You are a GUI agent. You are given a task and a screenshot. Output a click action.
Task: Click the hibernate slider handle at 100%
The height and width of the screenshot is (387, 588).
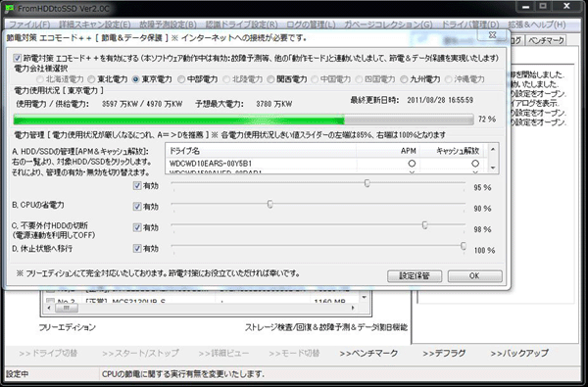pos(464,246)
